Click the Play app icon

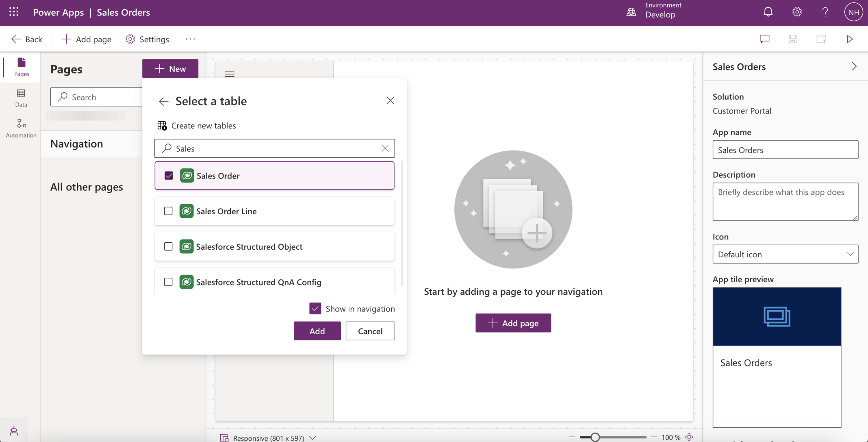[850, 39]
